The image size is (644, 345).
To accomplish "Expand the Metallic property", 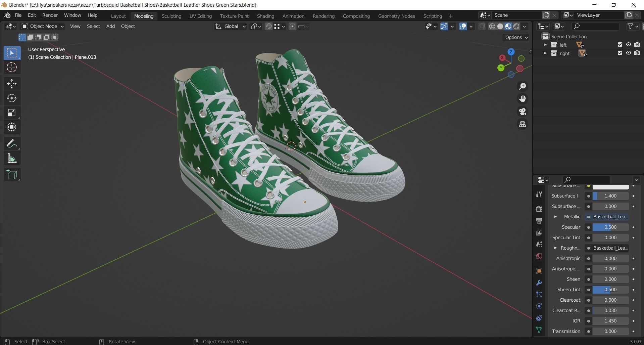I will pyautogui.click(x=555, y=217).
